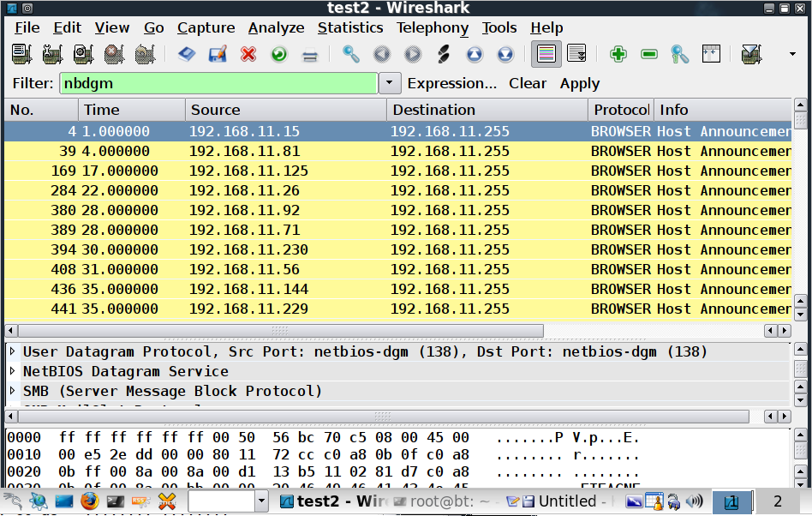Image resolution: width=812 pixels, height=516 pixels.
Task: Click packet list horizontal scrollbar
Action: (281, 331)
